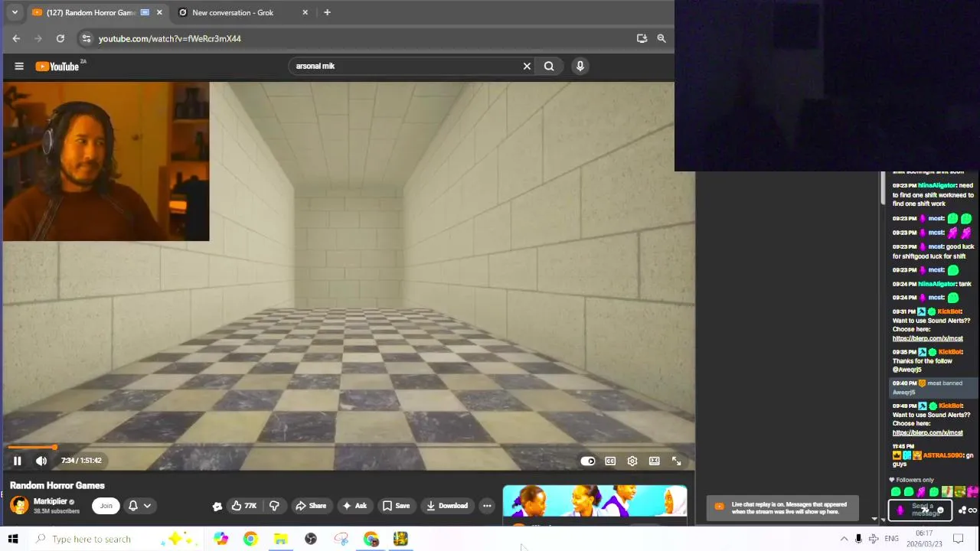The image size is (980, 551).
Task: Open the blerp.com/x/mcst link at 09:31 PM
Action: point(927,338)
